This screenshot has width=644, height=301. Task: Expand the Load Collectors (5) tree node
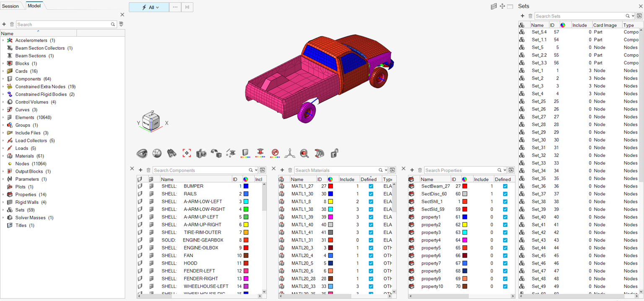tap(3, 140)
